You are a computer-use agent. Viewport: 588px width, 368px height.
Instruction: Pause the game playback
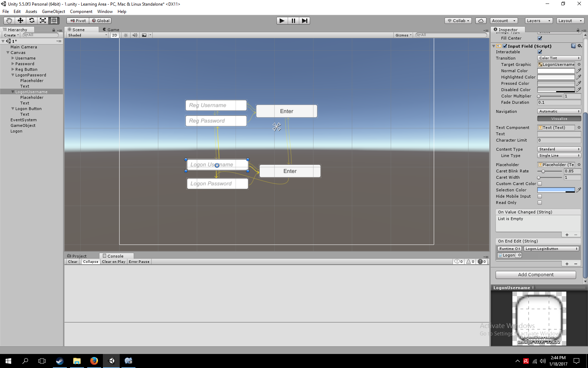click(x=293, y=21)
